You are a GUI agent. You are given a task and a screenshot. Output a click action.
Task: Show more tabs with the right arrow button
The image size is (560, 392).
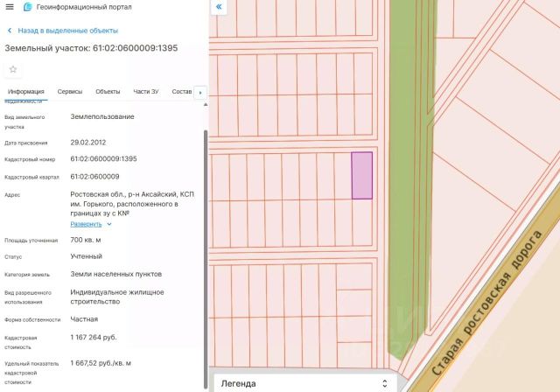pyautogui.click(x=200, y=93)
